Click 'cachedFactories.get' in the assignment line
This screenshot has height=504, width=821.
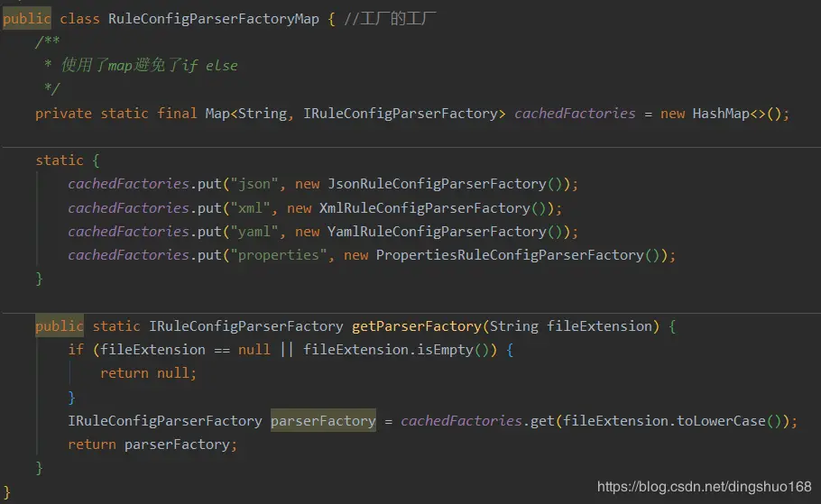tap(477, 421)
